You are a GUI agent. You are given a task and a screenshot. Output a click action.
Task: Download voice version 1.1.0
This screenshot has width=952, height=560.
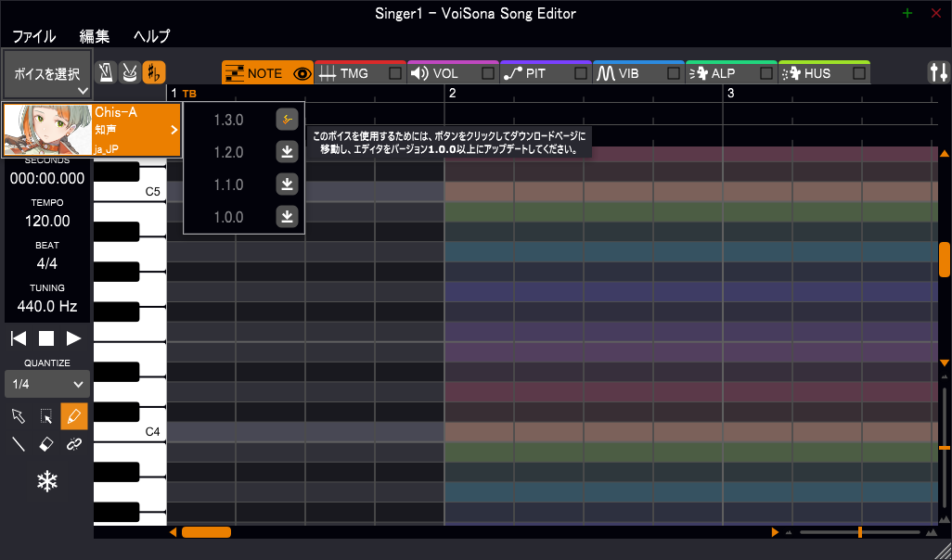coord(288,184)
